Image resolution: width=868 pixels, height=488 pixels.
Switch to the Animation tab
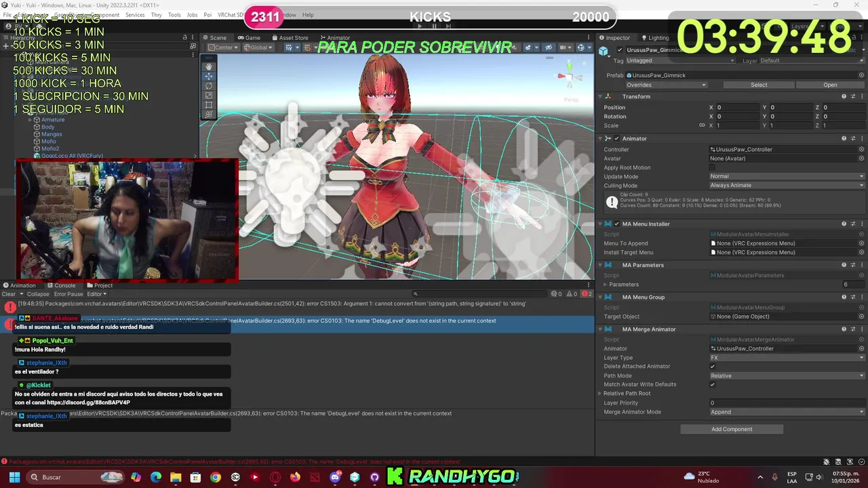(x=19, y=285)
